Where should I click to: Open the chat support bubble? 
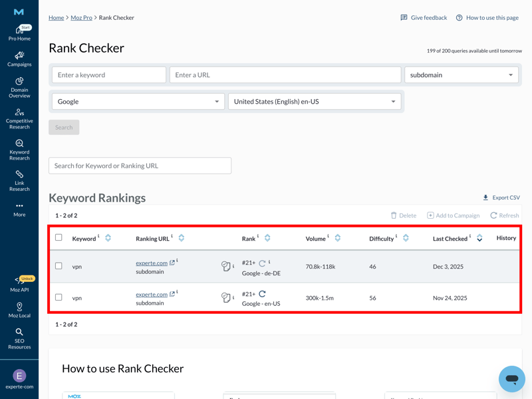point(511,378)
